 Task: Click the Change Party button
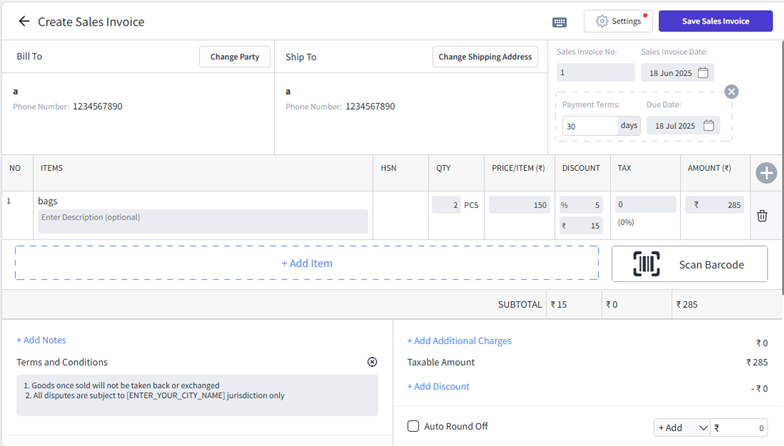(x=234, y=57)
